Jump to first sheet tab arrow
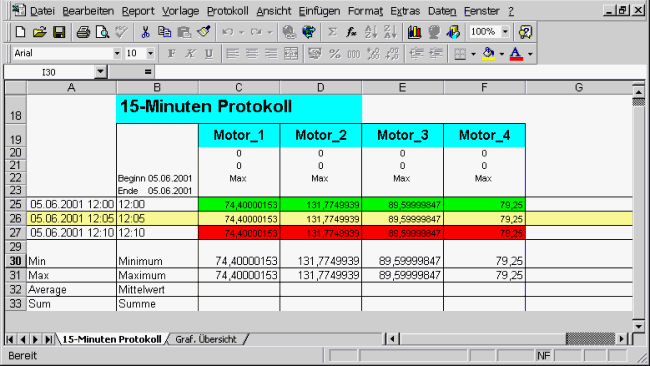The width and height of the screenshot is (650, 366). [x=10, y=339]
